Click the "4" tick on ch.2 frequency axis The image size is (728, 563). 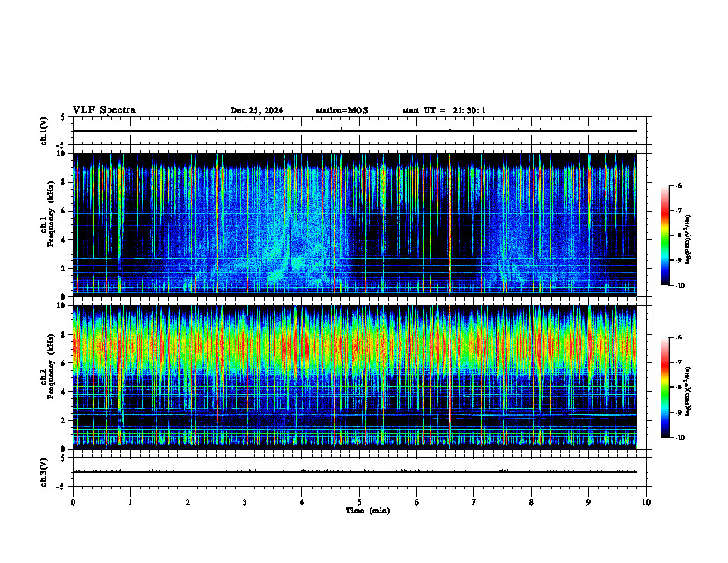tap(64, 392)
